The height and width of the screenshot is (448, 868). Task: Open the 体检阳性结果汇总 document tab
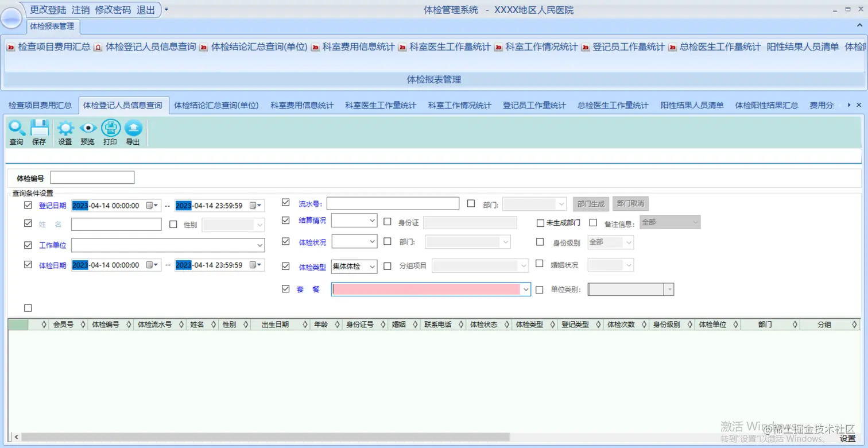pos(767,105)
